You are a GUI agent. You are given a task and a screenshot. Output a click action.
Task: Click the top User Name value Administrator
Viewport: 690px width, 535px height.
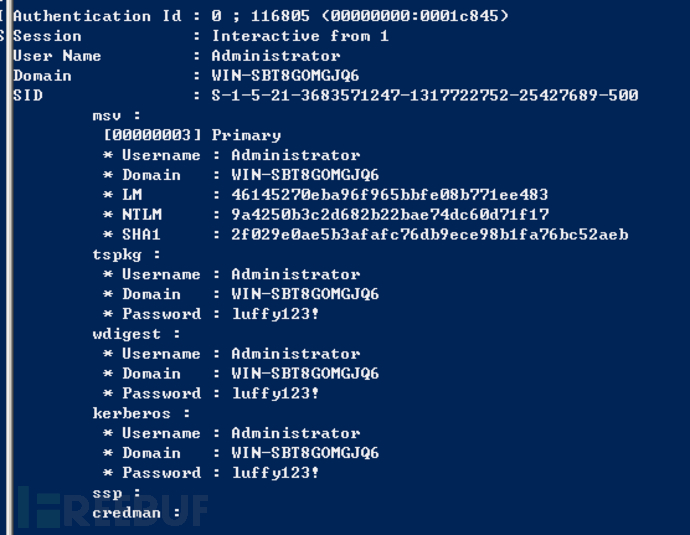[x=275, y=56]
